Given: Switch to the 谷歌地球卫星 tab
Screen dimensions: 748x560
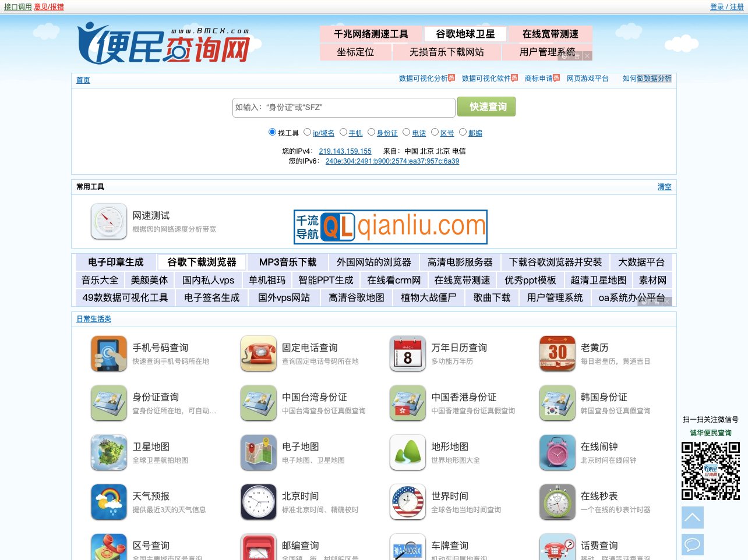Looking at the screenshot, I should [466, 33].
